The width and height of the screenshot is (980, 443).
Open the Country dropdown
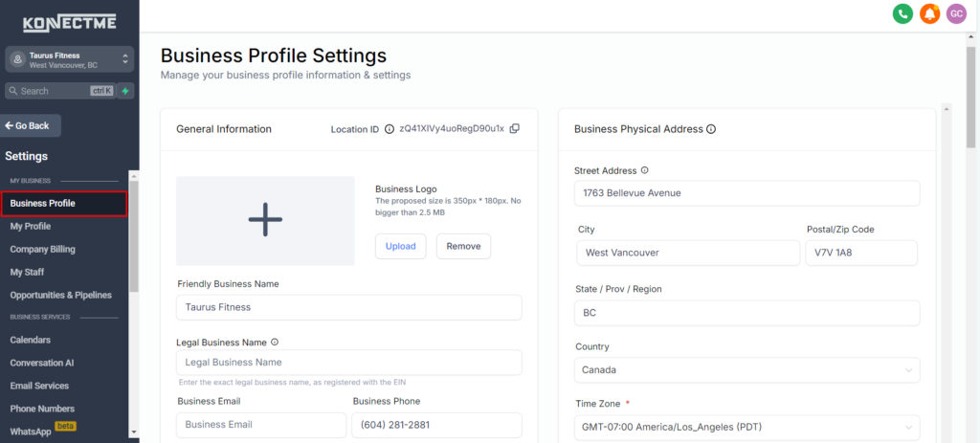tap(746, 369)
